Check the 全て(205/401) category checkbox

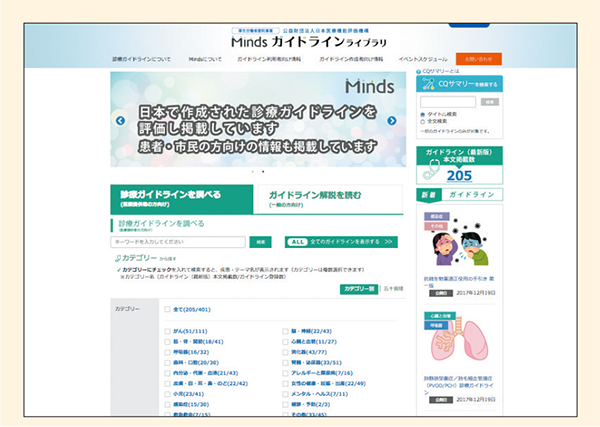click(x=167, y=310)
